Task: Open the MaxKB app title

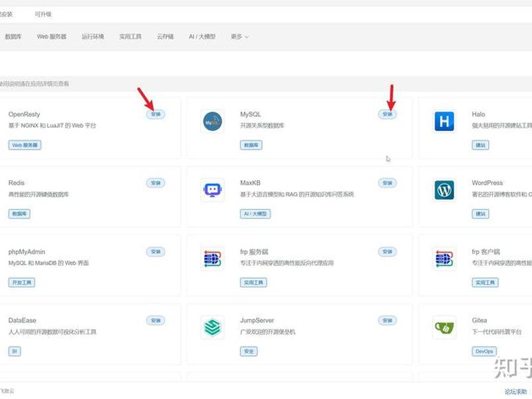Action: click(x=250, y=183)
